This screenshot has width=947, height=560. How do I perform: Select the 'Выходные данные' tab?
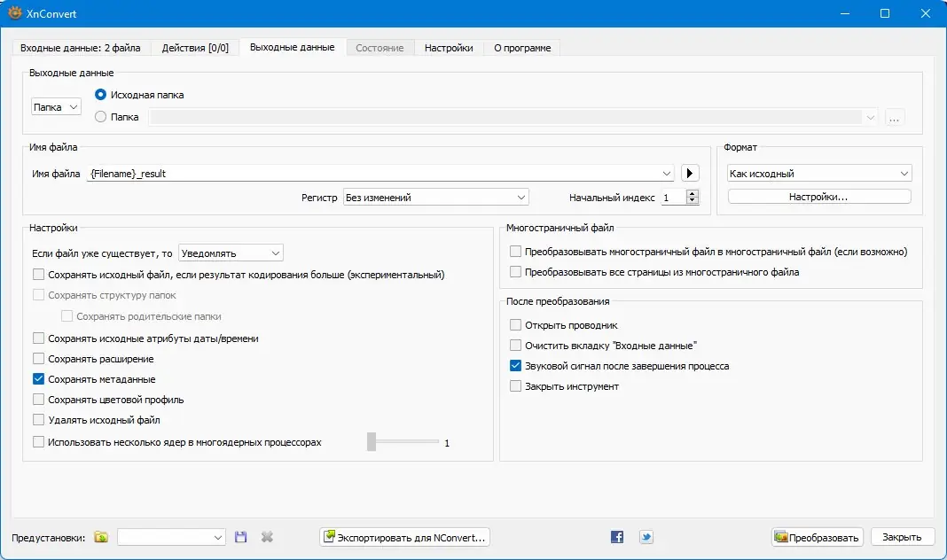[293, 47]
